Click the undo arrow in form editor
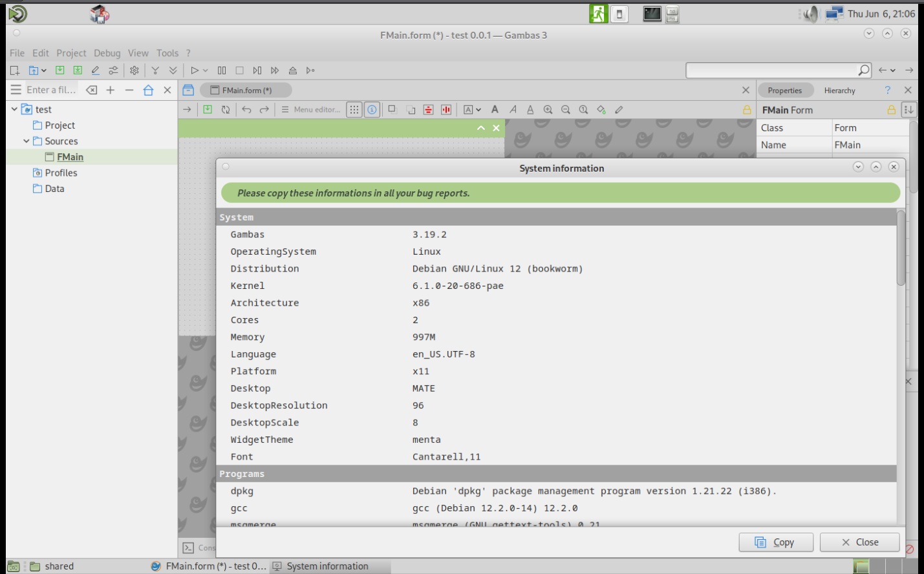The width and height of the screenshot is (924, 574). pos(246,110)
